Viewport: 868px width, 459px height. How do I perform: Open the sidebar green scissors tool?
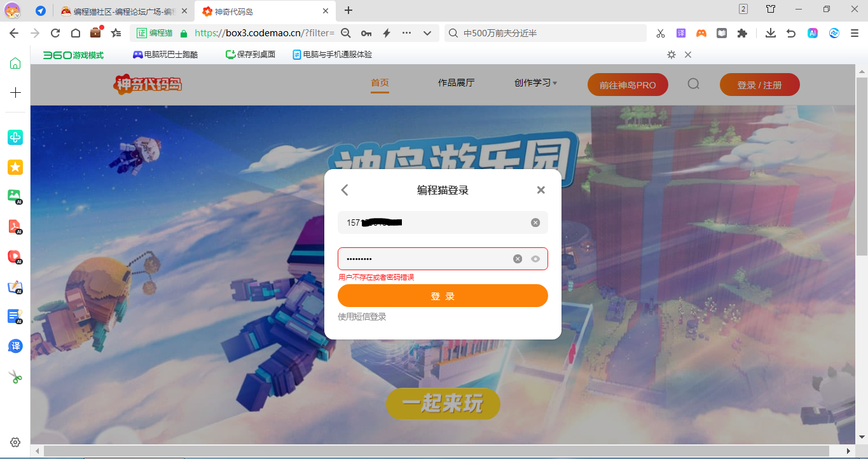[15, 376]
